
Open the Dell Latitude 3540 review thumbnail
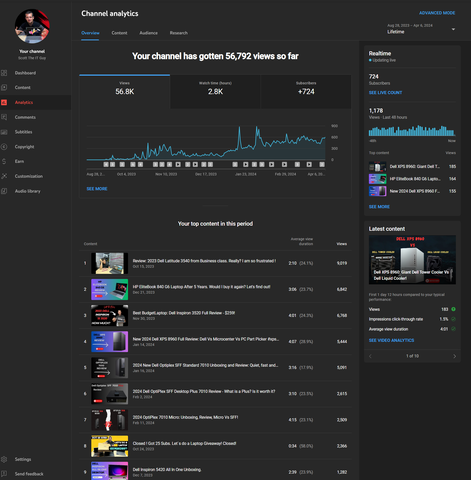110,263
